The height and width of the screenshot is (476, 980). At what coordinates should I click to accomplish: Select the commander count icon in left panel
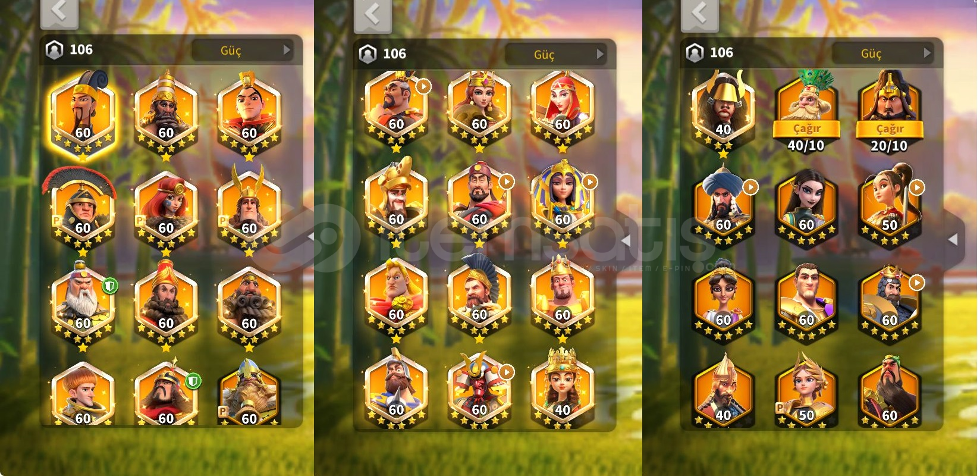pos(55,50)
